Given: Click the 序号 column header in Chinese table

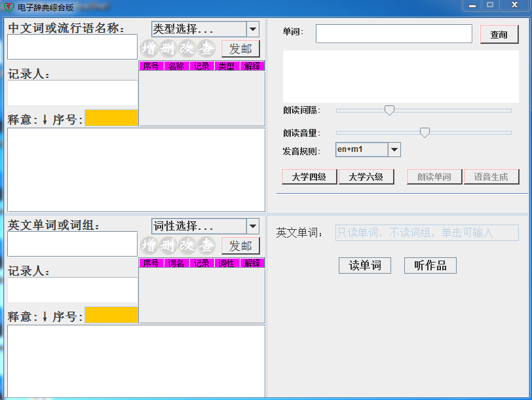Looking at the screenshot, I should point(151,66).
